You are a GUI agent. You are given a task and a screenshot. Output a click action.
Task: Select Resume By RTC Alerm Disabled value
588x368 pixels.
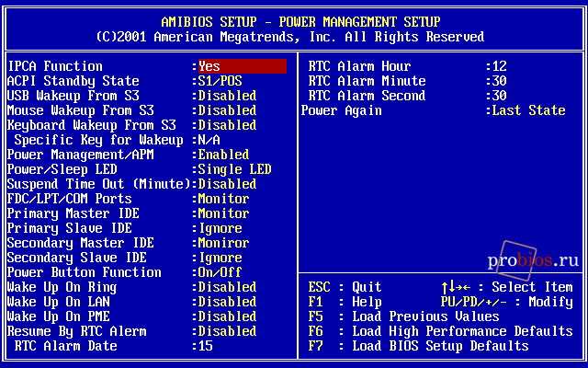[x=227, y=331]
